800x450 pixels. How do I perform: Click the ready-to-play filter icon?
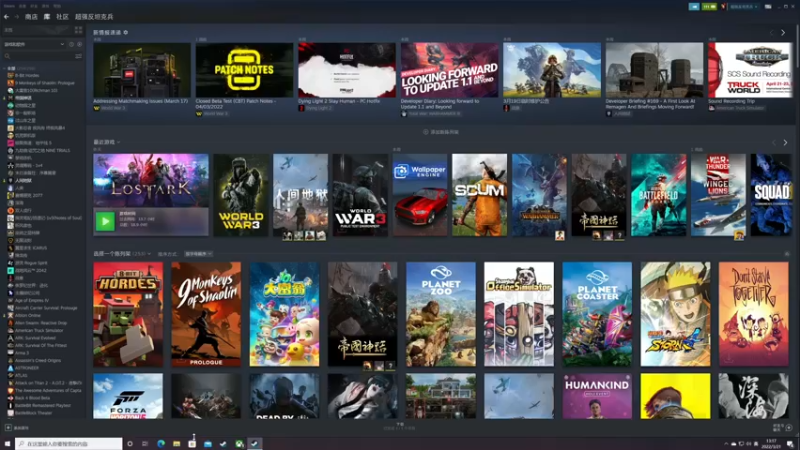(x=79, y=44)
